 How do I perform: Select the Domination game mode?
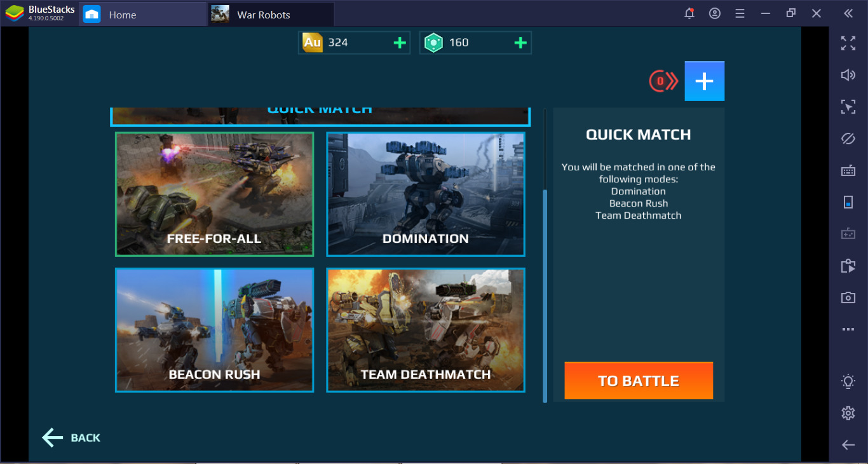(426, 194)
